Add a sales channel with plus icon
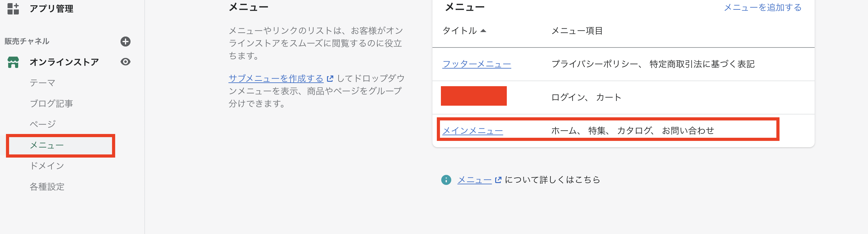The height and width of the screenshot is (234, 868). tap(125, 42)
